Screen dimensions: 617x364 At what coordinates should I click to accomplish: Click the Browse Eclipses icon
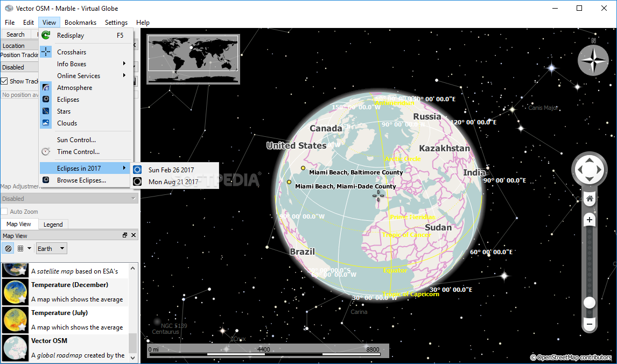(x=46, y=180)
